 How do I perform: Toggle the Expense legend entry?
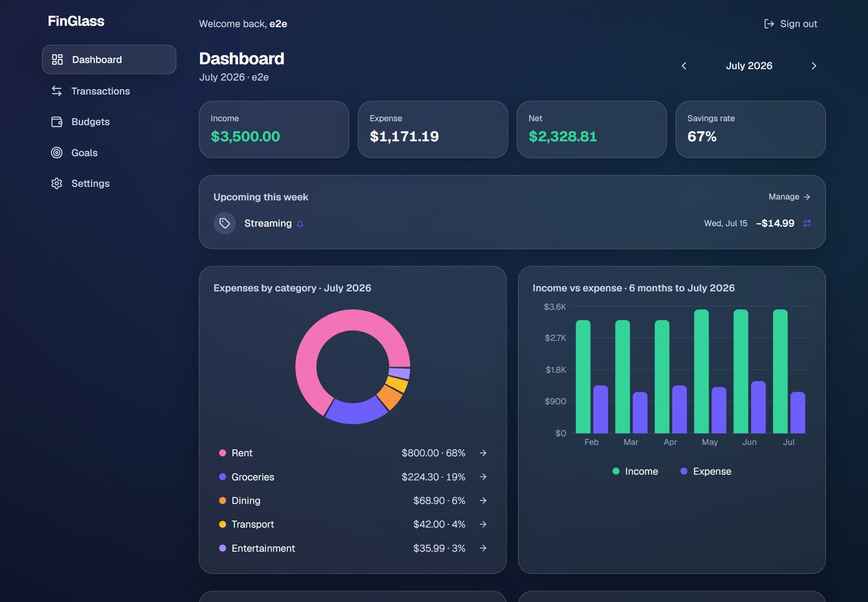(x=706, y=471)
